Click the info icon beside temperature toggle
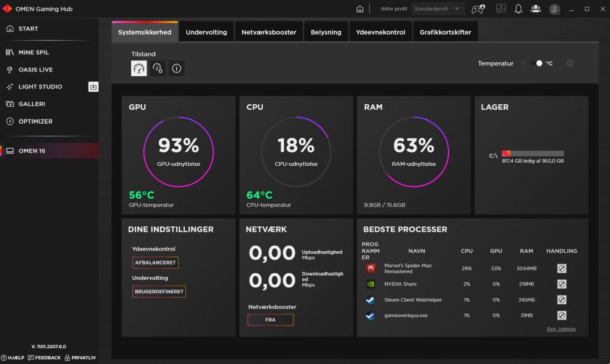Image resolution: width=610 pixels, height=364 pixels. tap(570, 63)
